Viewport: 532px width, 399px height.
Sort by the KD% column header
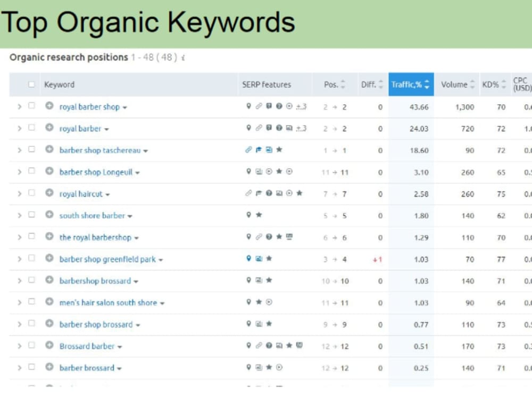(495, 85)
